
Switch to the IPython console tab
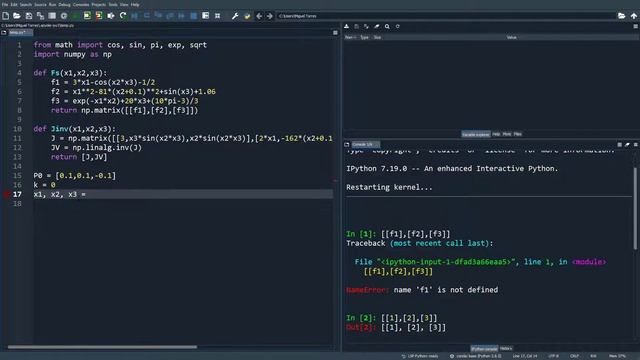[x=484, y=349]
